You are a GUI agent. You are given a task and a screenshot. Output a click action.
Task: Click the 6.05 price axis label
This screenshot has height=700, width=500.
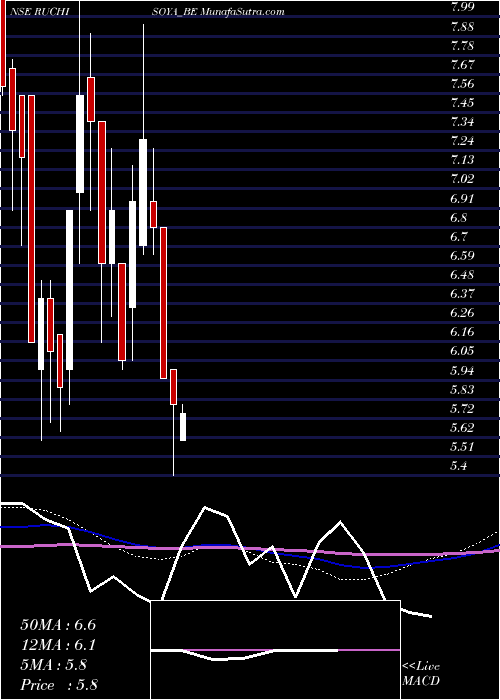(463, 350)
